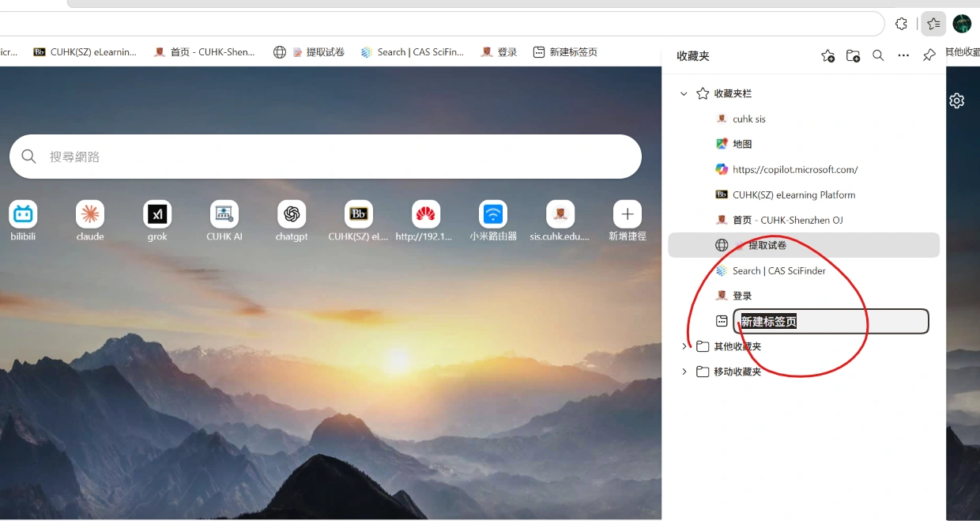
Task: Open the CUHK AI shortcut tile
Action: 224,221
